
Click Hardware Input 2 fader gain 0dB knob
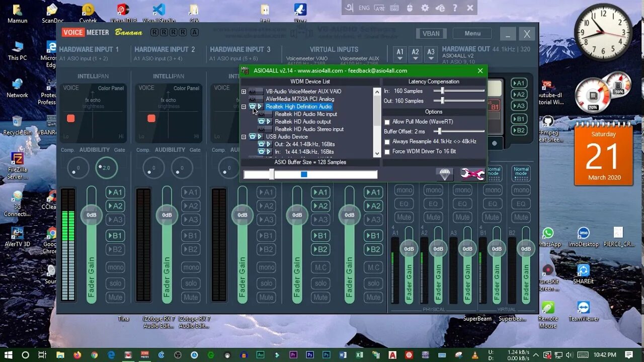pyautogui.click(x=167, y=215)
